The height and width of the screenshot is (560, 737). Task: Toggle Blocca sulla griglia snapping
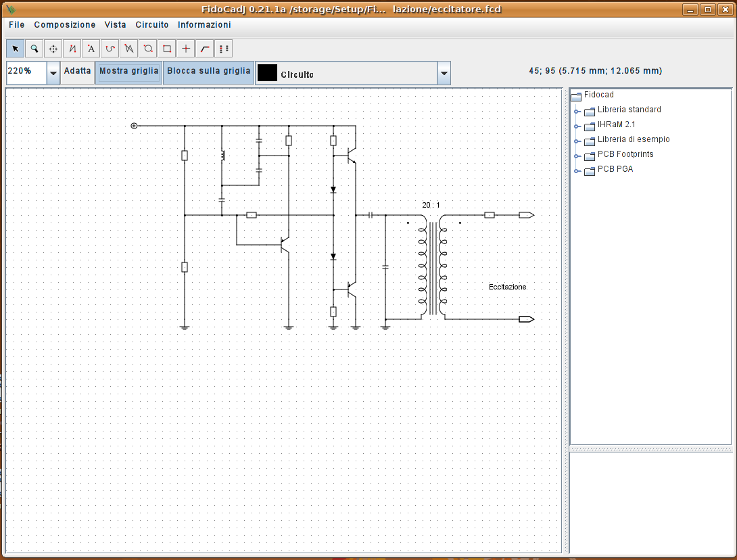(209, 71)
